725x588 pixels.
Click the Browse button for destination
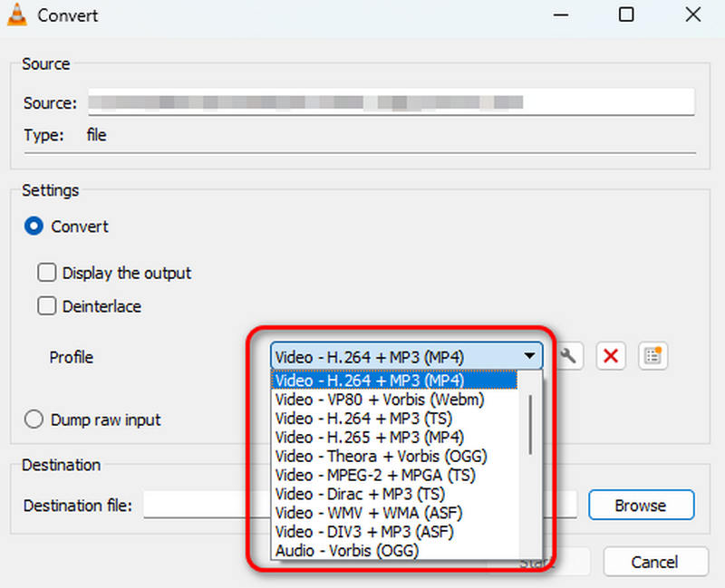pyautogui.click(x=642, y=505)
